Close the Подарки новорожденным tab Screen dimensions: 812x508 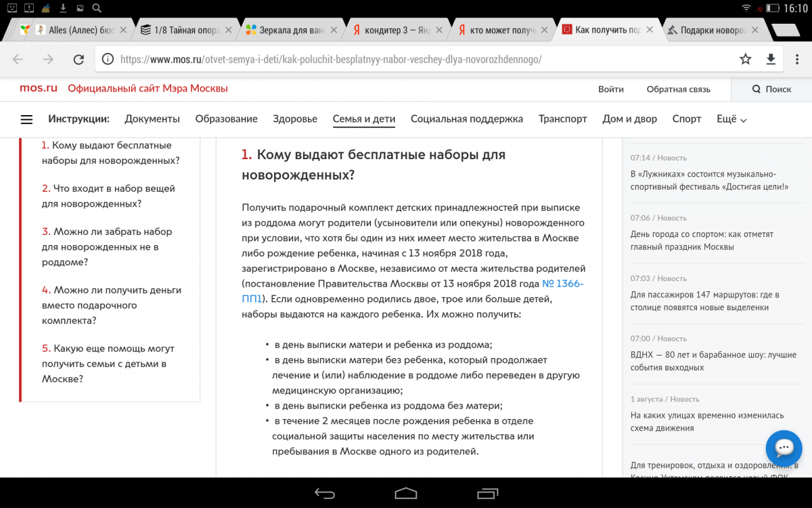[x=754, y=30]
